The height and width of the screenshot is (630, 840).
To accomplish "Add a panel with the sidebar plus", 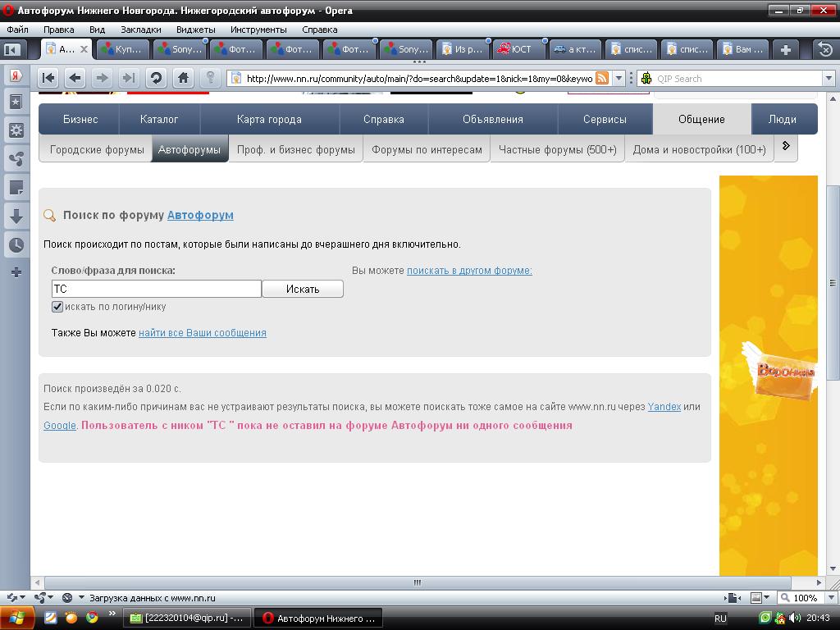I will click(x=16, y=272).
